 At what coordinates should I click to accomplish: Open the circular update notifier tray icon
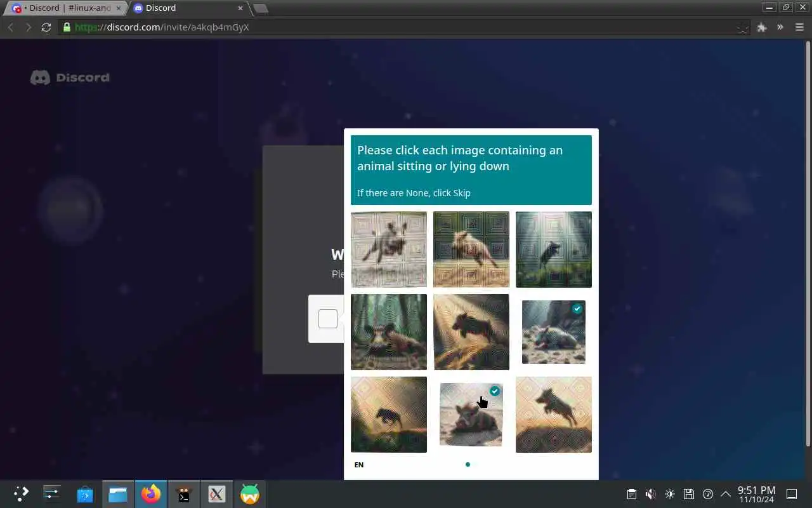coord(708,494)
